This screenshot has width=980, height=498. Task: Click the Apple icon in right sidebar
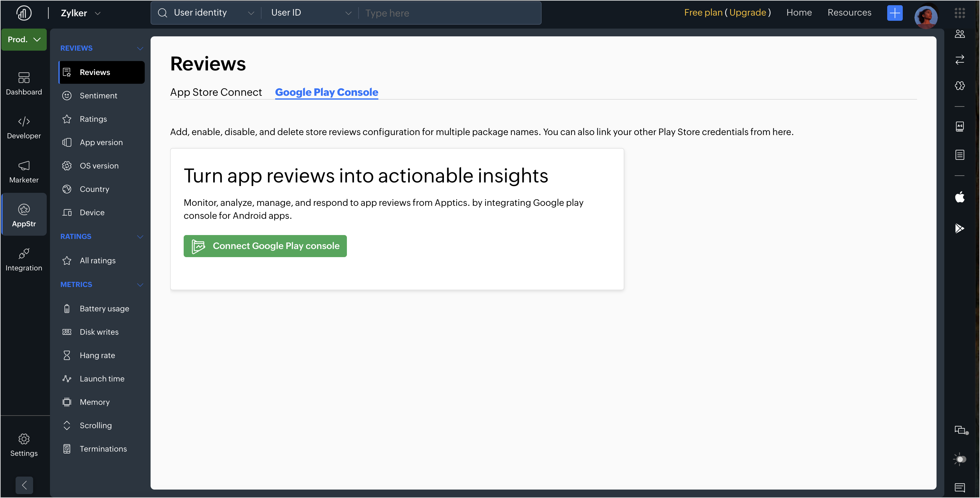pos(960,197)
